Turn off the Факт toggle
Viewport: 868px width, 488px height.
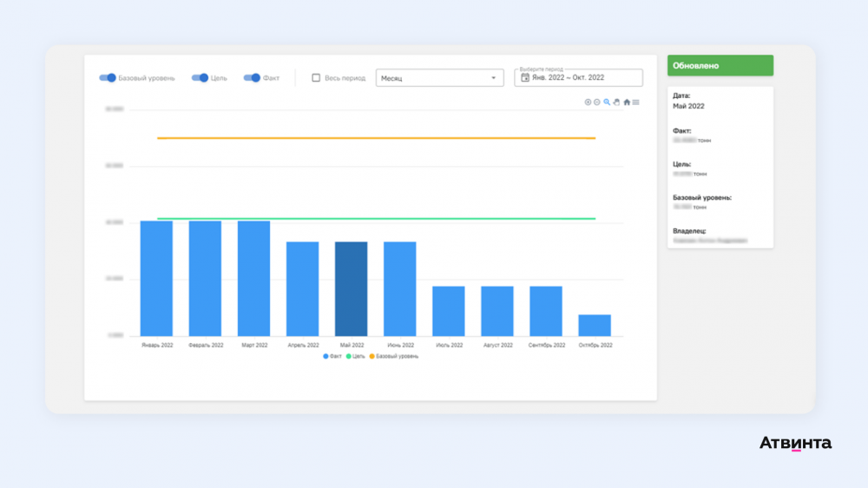(252, 77)
